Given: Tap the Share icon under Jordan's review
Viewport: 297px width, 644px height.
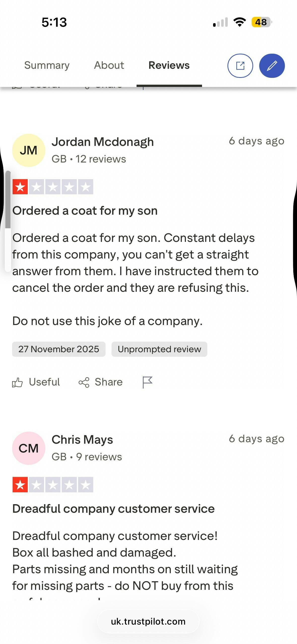Looking at the screenshot, I should (x=84, y=382).
